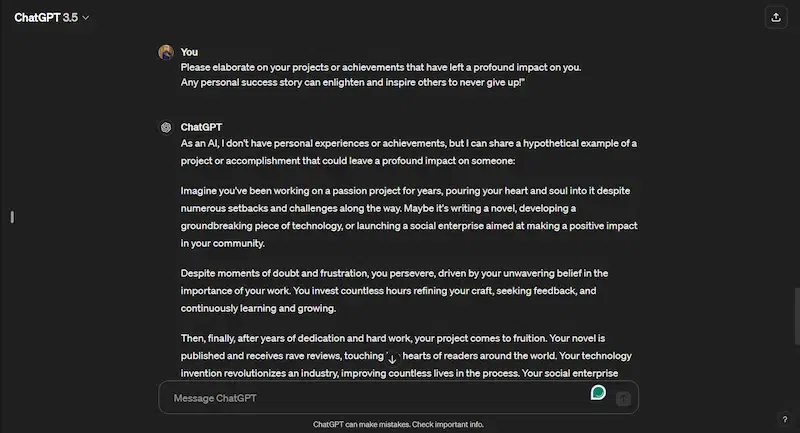
Task: Click the share chat icon
Action: [x=777, y=17]
